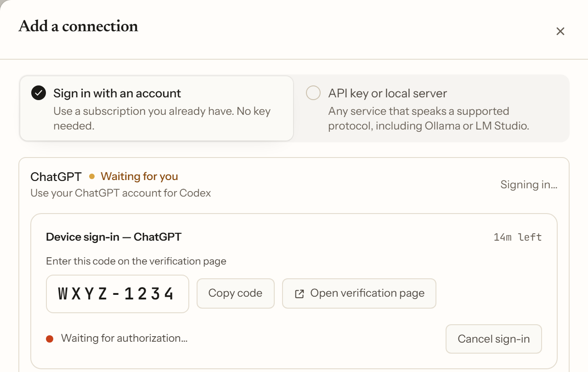Select Sign in with an account option
This screenshot has height=372, width=588.
pos(156,108)
